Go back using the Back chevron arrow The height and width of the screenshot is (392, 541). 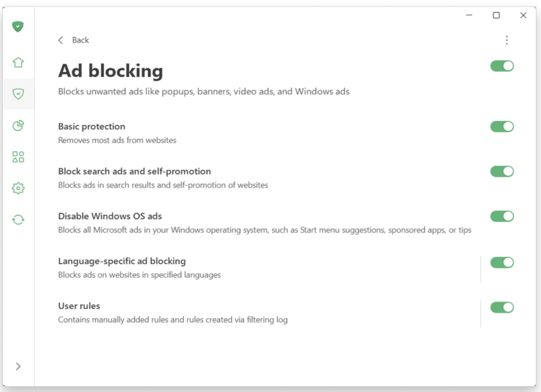(x=60, y=40)
